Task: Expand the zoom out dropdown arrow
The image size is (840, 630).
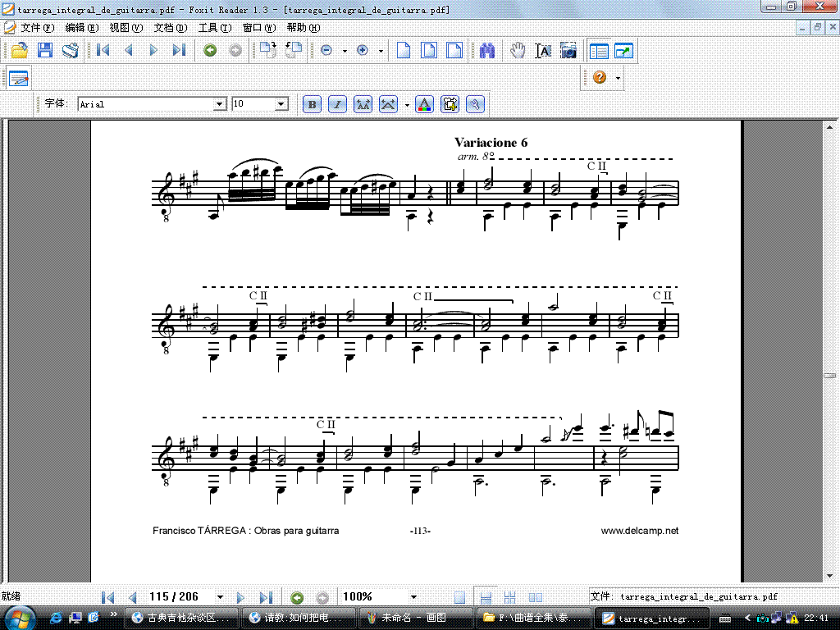Action: [345, 51]
